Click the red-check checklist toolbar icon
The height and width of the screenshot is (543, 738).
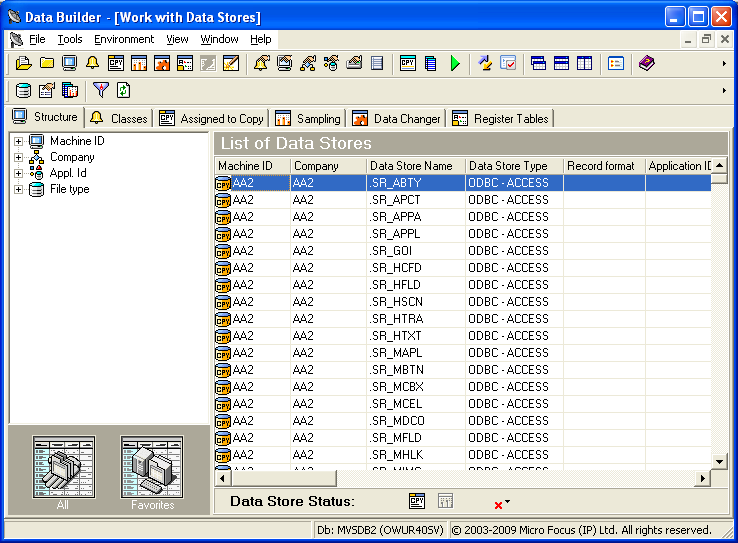(508, 63)
